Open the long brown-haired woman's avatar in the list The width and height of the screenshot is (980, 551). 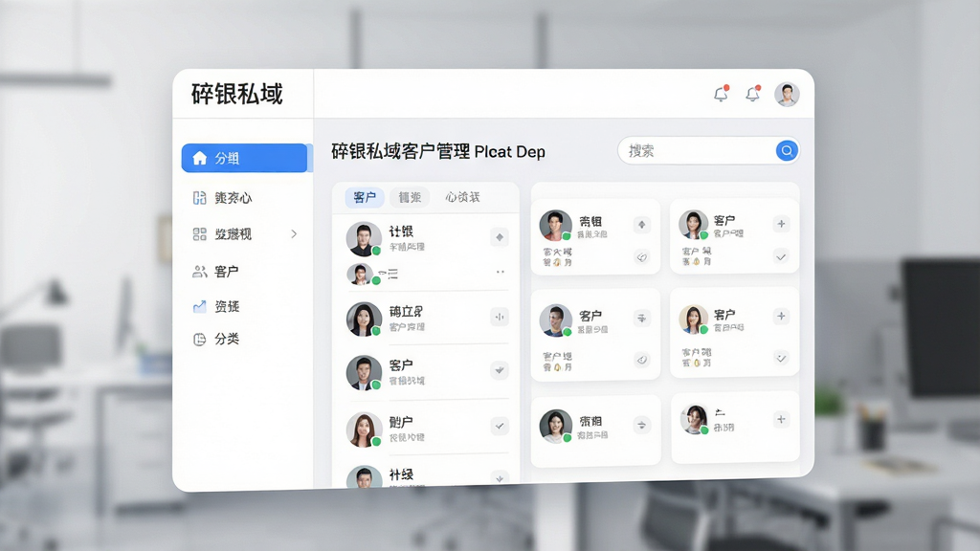364,430
